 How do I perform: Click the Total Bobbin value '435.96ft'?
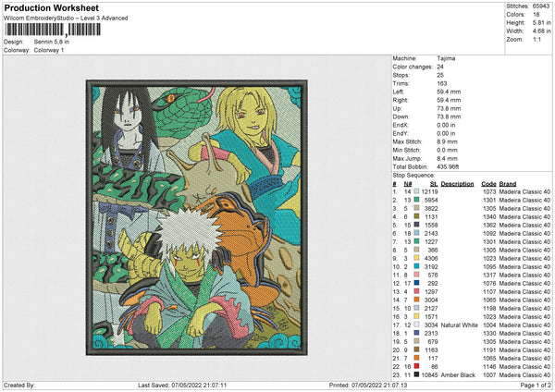(x=448, y=166)
